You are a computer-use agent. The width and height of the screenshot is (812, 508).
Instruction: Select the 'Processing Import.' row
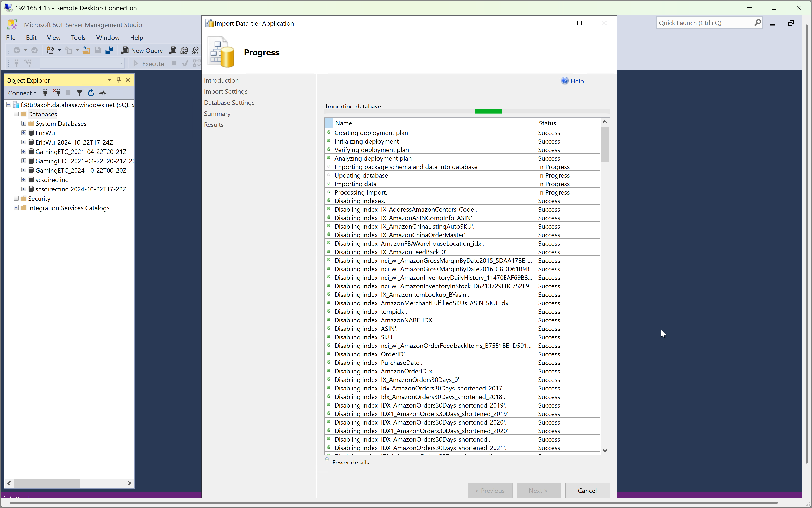[x=462, y=192]
